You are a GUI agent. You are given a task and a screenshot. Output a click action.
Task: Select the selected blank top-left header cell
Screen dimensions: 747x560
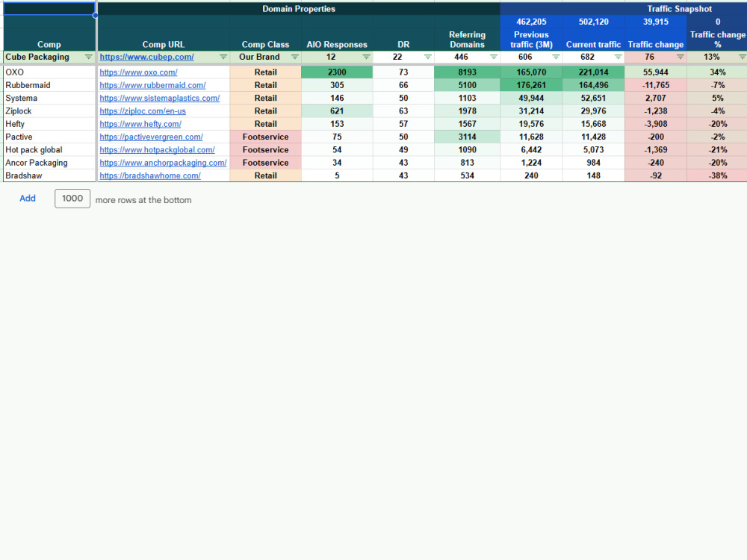49,8
